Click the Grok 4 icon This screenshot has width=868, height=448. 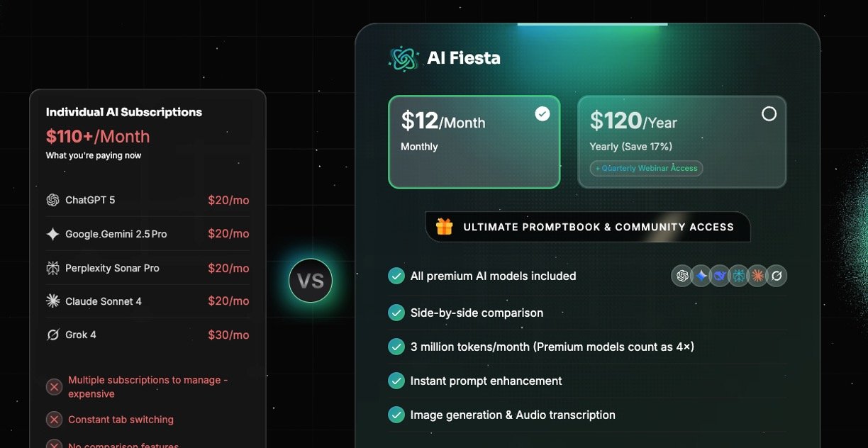pos(52,335)
